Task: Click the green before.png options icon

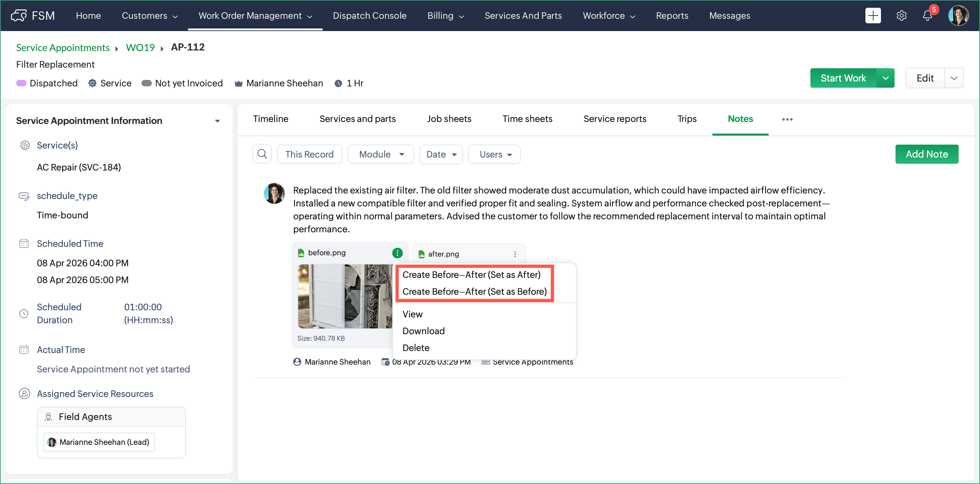Action: coord(397,253)
